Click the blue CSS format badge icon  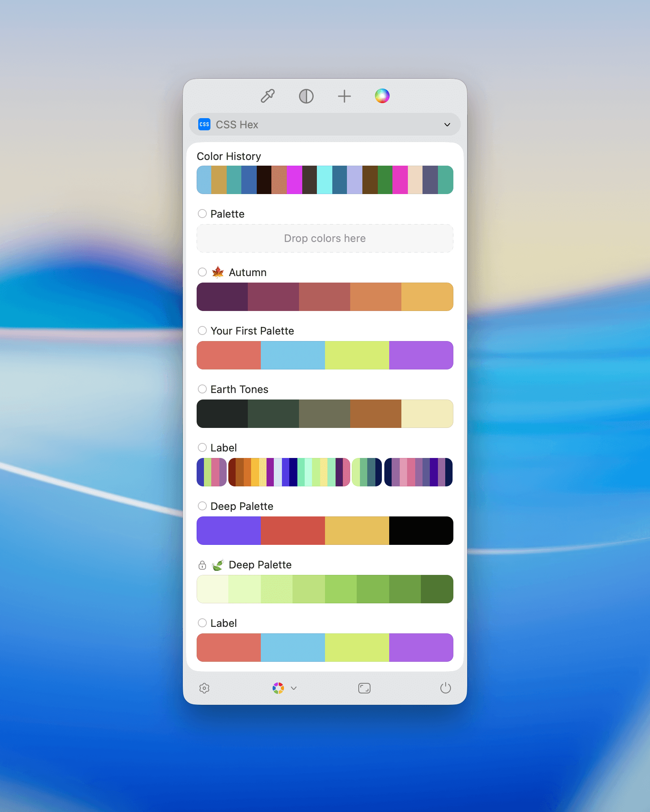pyautogui.click(x=204, y=124)
